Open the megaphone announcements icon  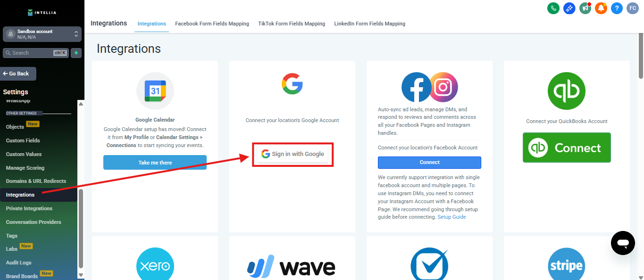tap(585, 8)
